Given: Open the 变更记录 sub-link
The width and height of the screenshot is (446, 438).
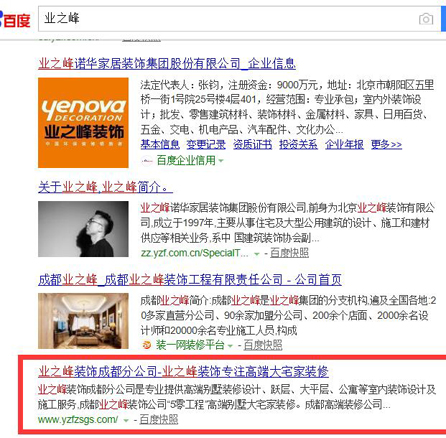Looking at the screenshot, I should (x=206, y=144).
